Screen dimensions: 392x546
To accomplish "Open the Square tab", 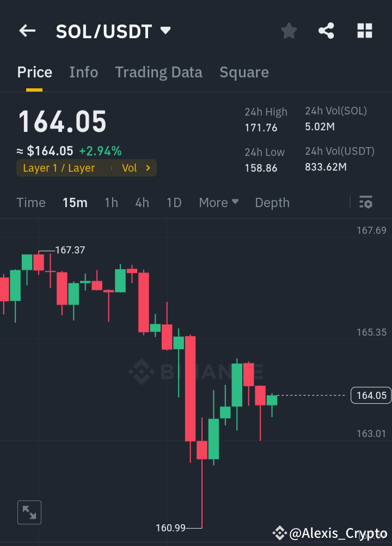I will pos(244,72).
